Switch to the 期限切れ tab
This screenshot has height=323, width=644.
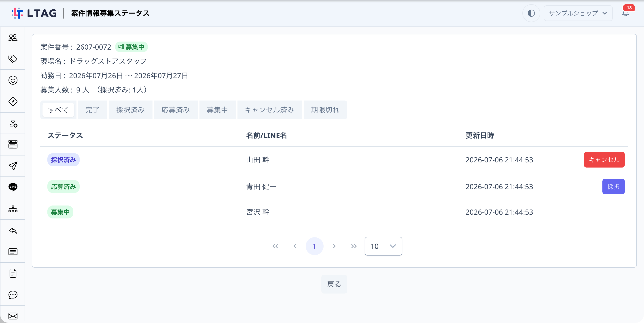pos(325,110)
